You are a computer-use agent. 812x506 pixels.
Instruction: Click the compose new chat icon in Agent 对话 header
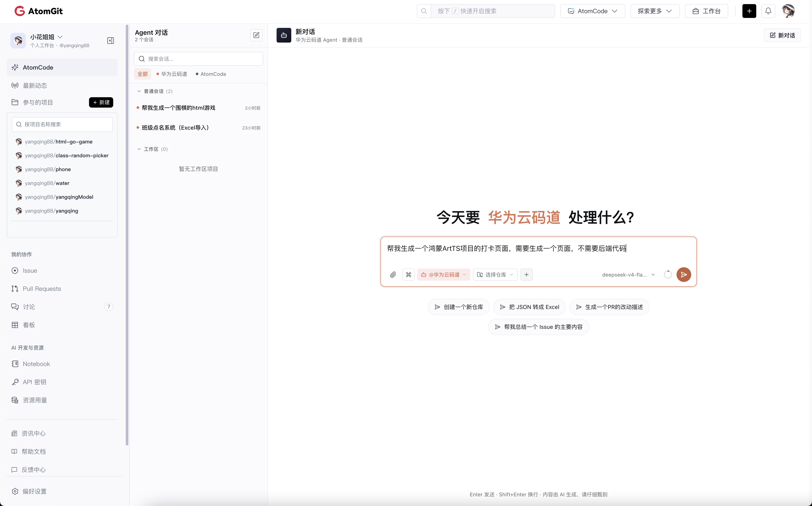point(256,35)
